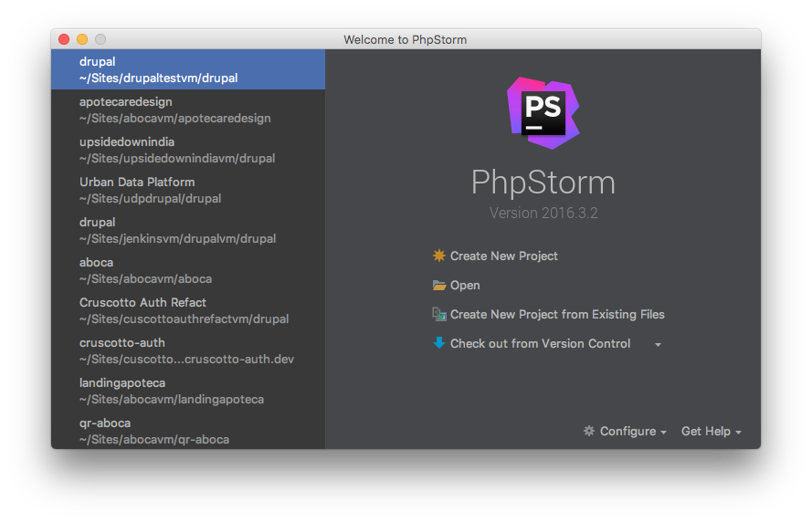This screenshot has width=812, height=522.
Task: Click the Open link
Action: (465, 285)
